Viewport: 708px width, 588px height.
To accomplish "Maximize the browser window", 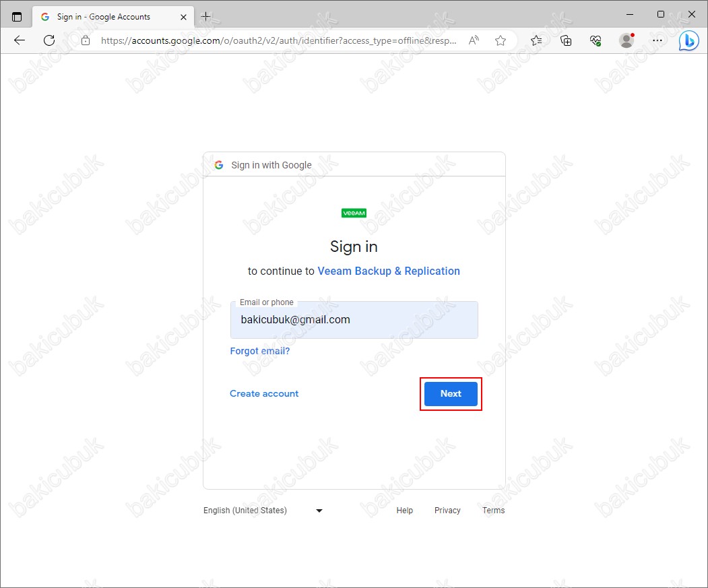I will 661,14.
